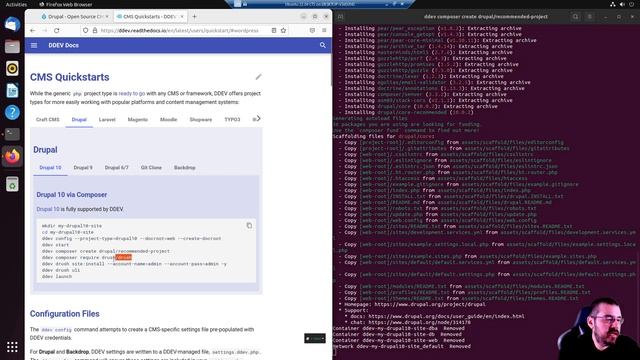Click the 'ddev config' inline code text

click(56, 330)
